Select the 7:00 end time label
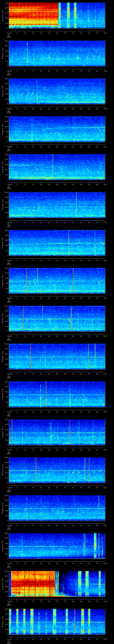114x644 pixels. (x=105, y=223)
